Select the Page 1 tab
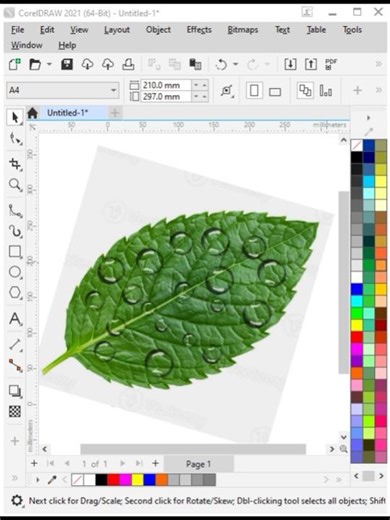Screen dimensions: 390x520 point(198,464)
